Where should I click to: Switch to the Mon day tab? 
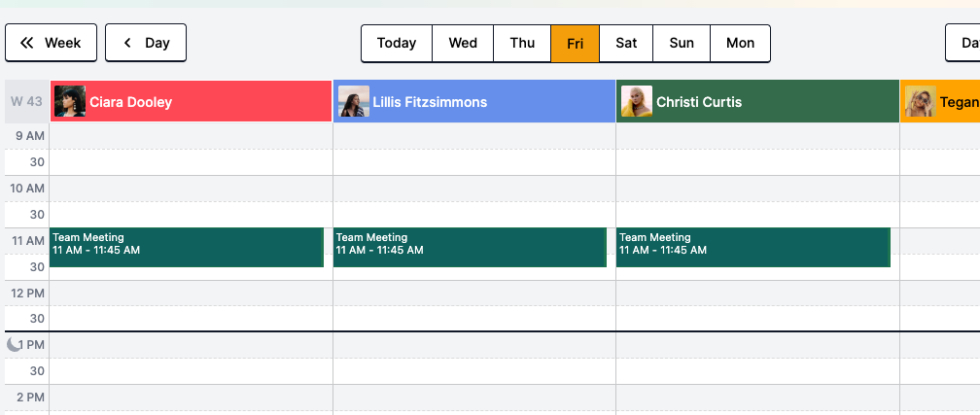click(x=740, y=43)
